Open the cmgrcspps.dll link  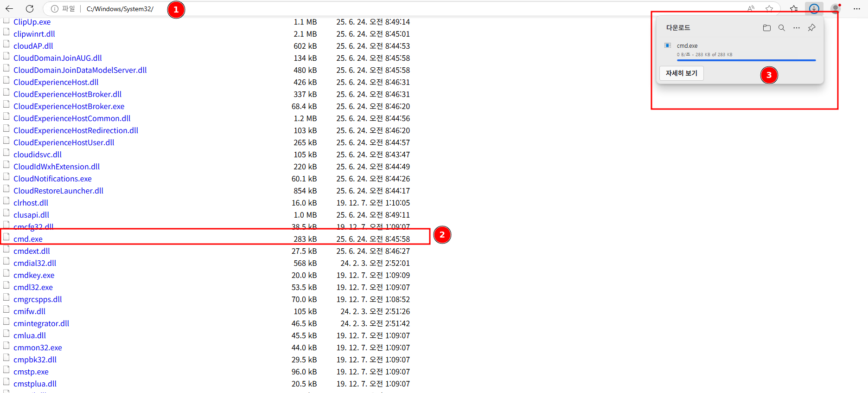pos(38,299)
